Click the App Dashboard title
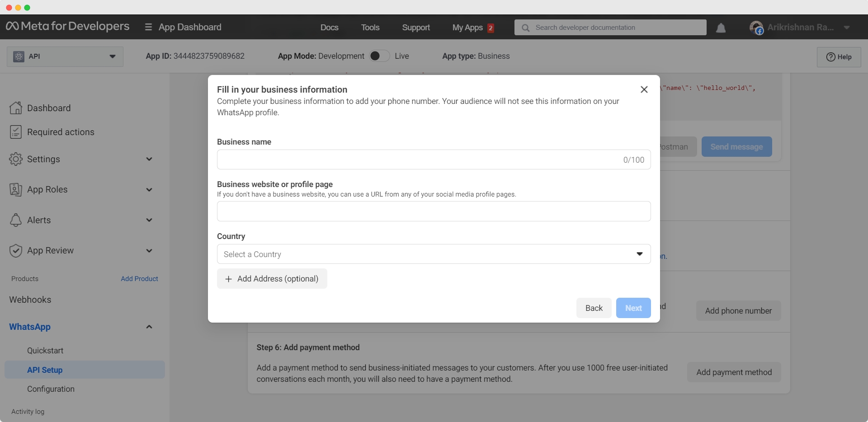The image size is (868, 422). pos(190,27)
